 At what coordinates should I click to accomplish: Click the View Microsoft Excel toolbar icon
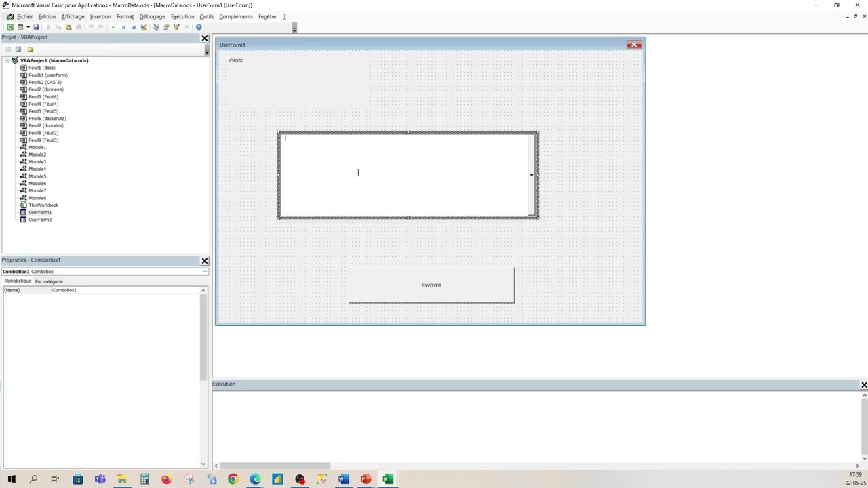(10, 27)
